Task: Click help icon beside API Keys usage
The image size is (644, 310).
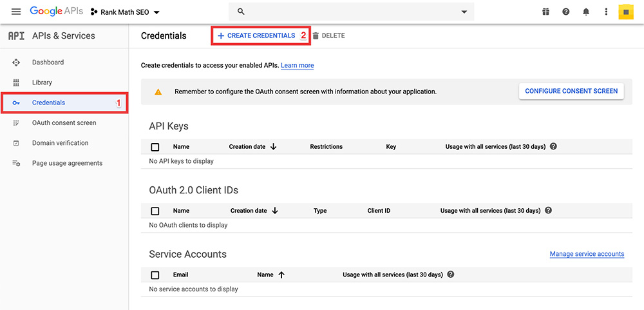Action: coord(554,146)
